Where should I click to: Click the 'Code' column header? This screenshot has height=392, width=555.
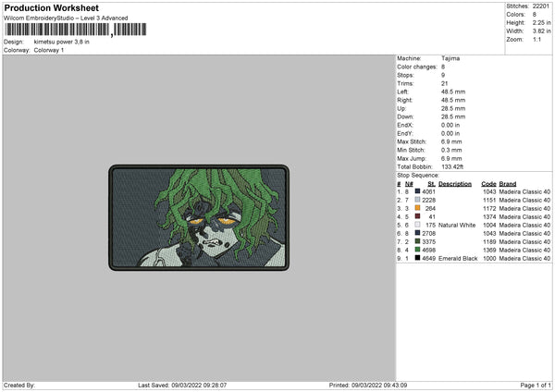click(488, 184)
